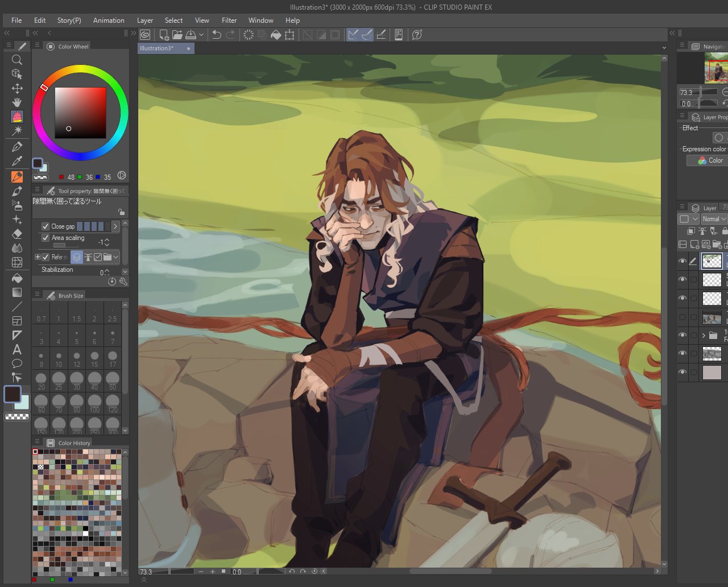Toggle the Area scaling checkbox
The height and width of the screenshot is (587, 728).
tap(45, 238)
